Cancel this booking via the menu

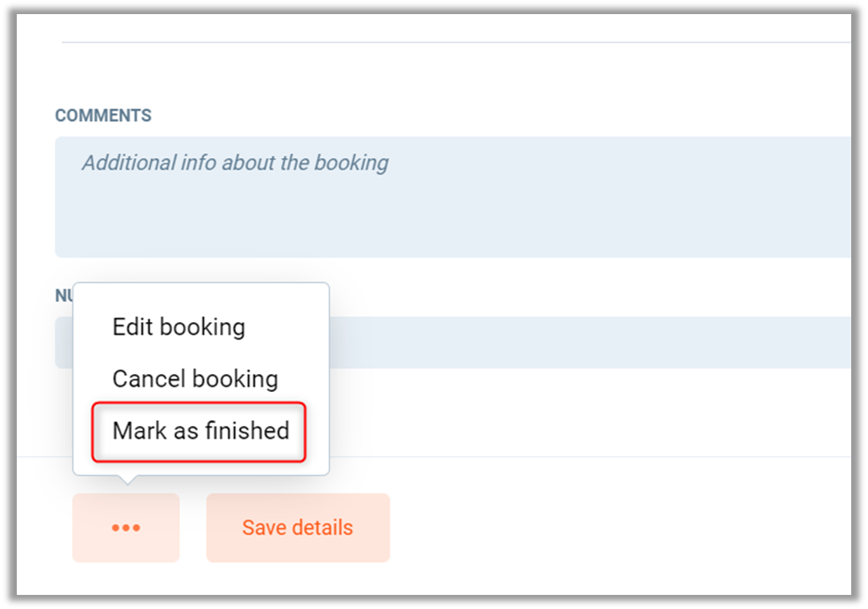coord(194,379)
